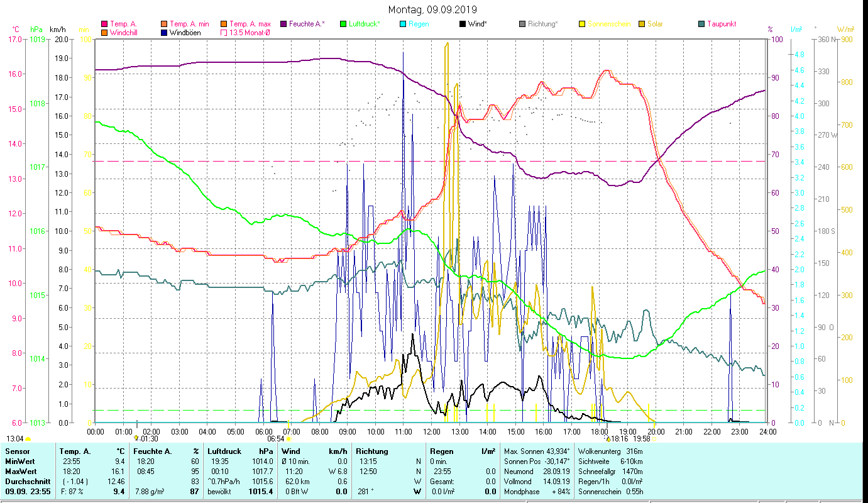The image size is (868, 503).
Task: Click the black Wind legend swatch
Action: 463,24
